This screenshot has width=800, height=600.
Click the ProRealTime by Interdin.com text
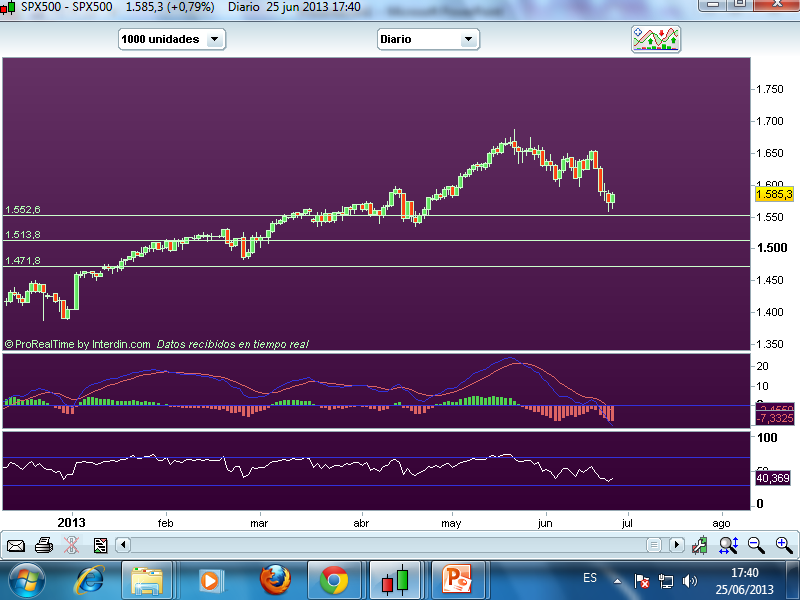pos(78,344)
